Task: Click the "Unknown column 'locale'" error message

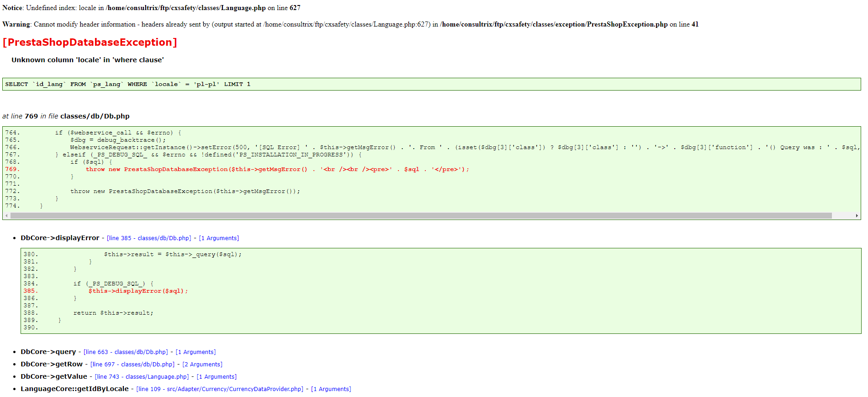Action: coord(88,60)
